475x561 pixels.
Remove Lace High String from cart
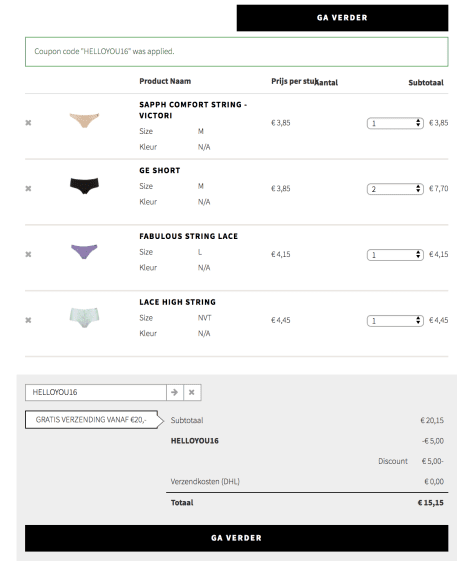pyautogui.click(x=28, y=320)
